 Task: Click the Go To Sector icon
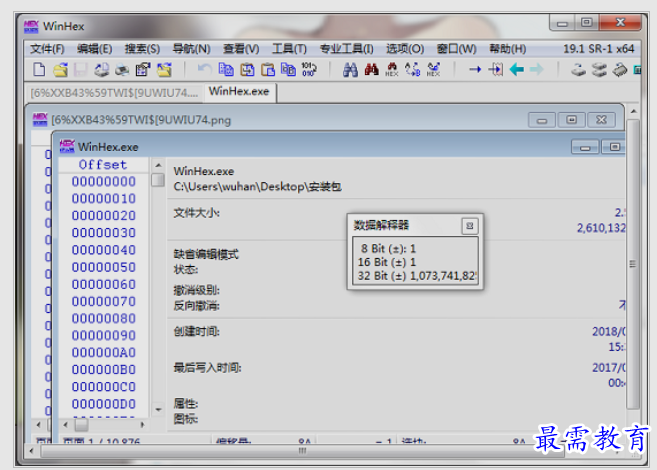(x=496, y=69)
